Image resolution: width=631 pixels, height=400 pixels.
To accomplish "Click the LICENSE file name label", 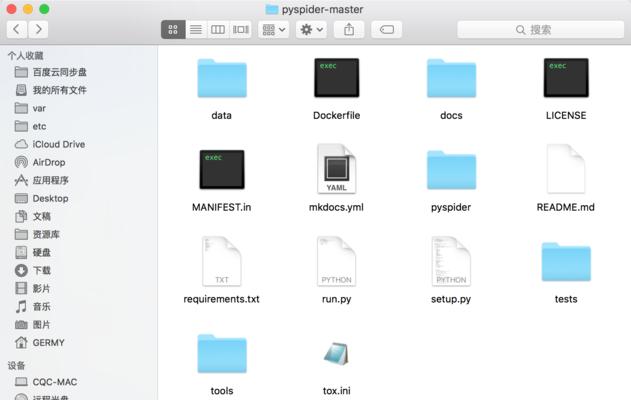I will (x=566, y=115).
